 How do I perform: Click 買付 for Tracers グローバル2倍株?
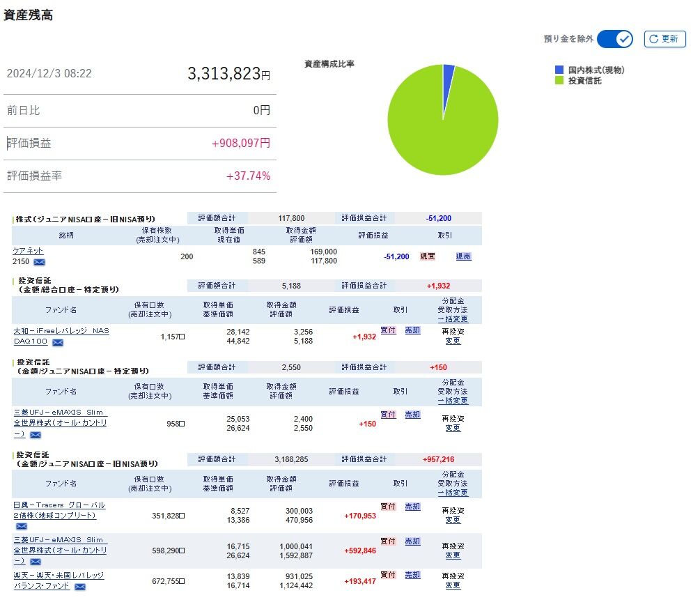point(388,507)
